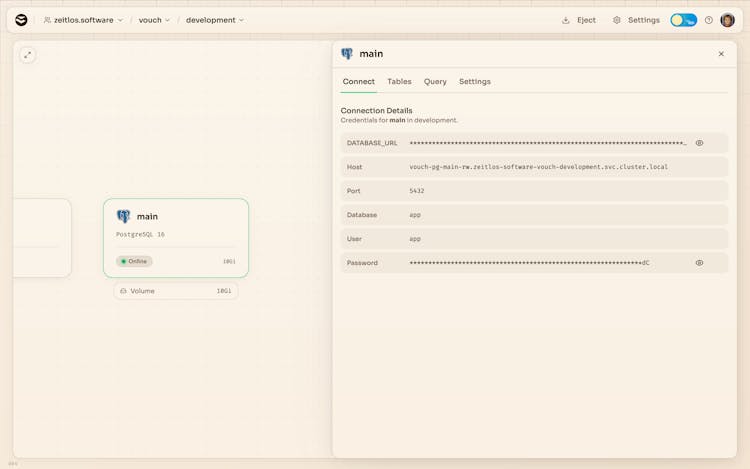Screen dimensions: 750x469
Task: Open the development environment dropdown
Action: (x=214, y=20)
